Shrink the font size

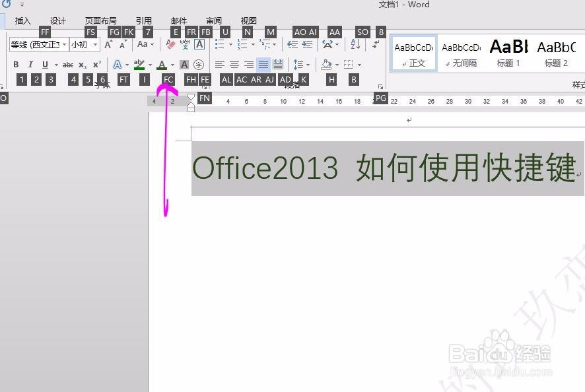coord(123,45)
